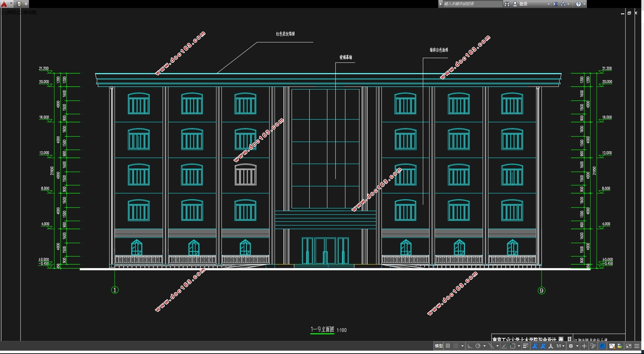Image resolution: width=644 pixels, height=354 pixels.
Task: Toggle the drawing grid display
Action: tap(448, 346)
